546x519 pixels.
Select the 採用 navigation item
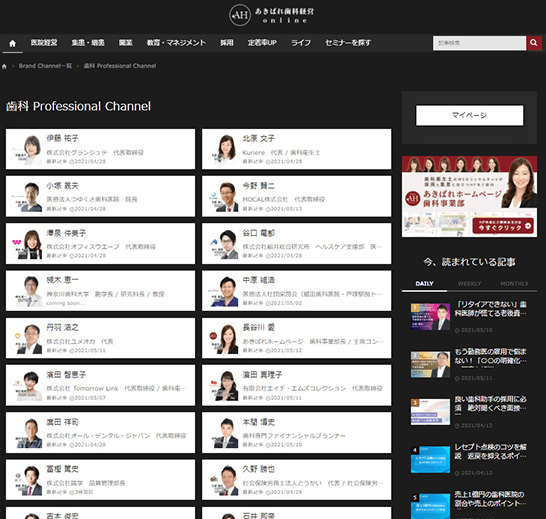click(227, 43)
